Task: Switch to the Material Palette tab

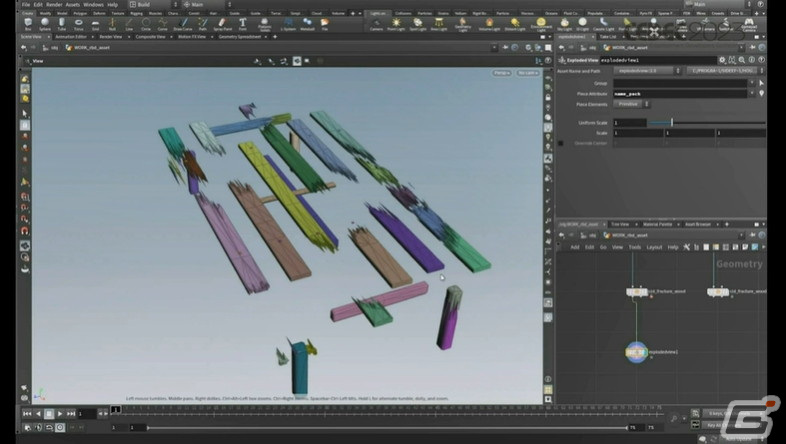Action: tap(657, 224)
